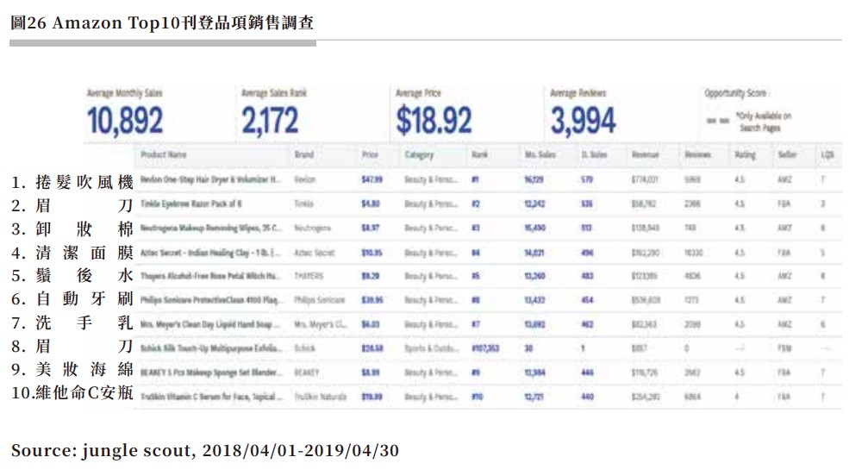868x476 pixels.
Task: Sort table by Brand column header
Action: pos(304,154)
